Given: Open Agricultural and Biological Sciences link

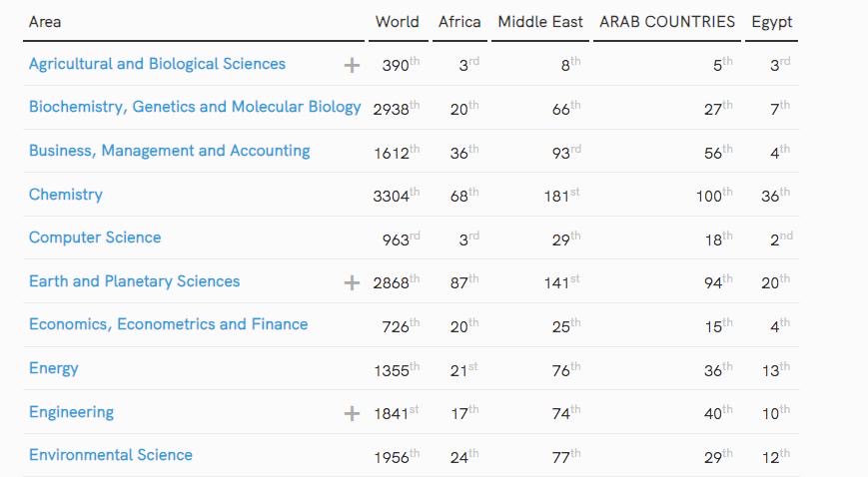Looking at the screenshot, I should point(157,64).
